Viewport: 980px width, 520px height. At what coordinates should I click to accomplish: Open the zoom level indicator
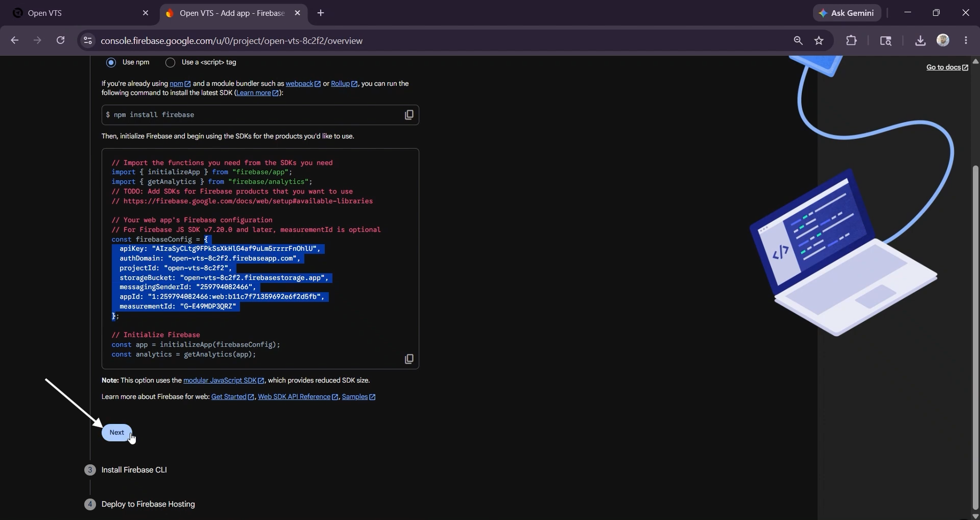tap(798, 40)
